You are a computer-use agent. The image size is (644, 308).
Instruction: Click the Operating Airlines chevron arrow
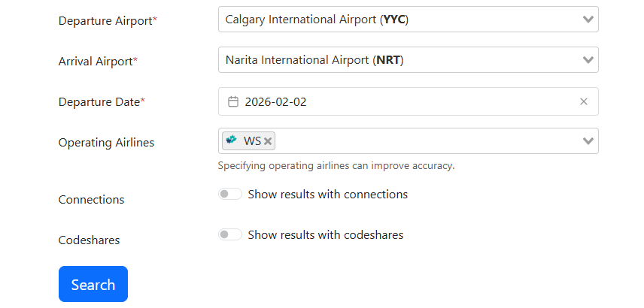tap(588, 141)
